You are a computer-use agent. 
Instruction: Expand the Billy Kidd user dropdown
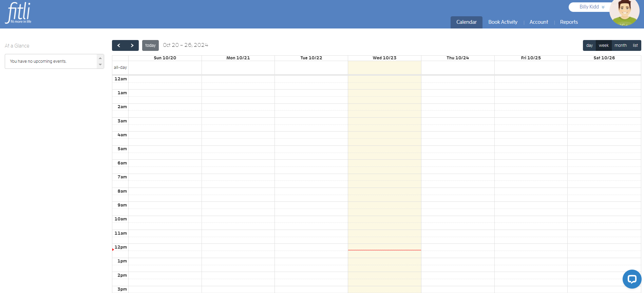point(592,7)
